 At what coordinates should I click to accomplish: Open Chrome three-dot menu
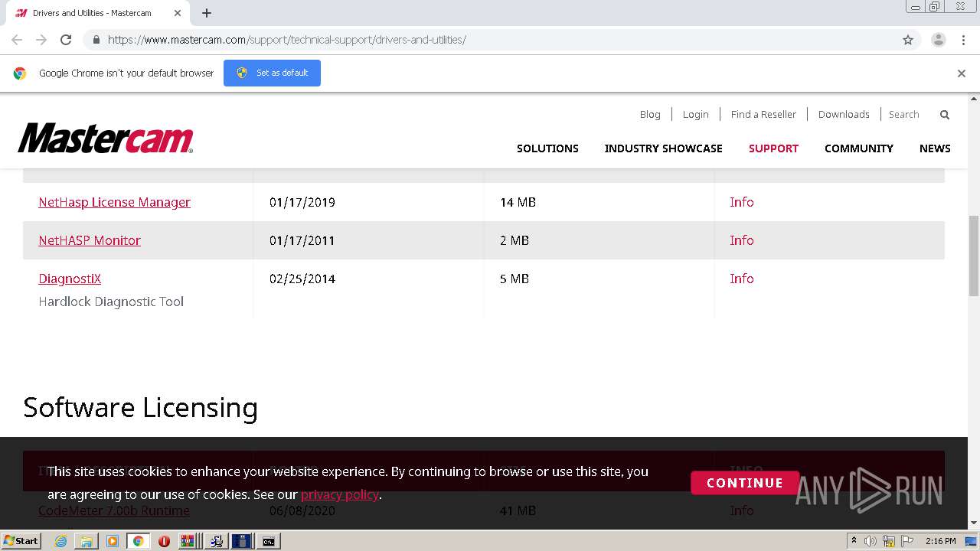(x=963, y=40)
